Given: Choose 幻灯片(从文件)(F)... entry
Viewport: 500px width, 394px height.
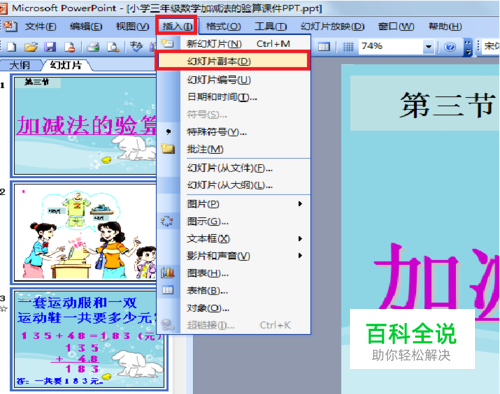Looking at the screenshot, I should (x=234, y=168).
